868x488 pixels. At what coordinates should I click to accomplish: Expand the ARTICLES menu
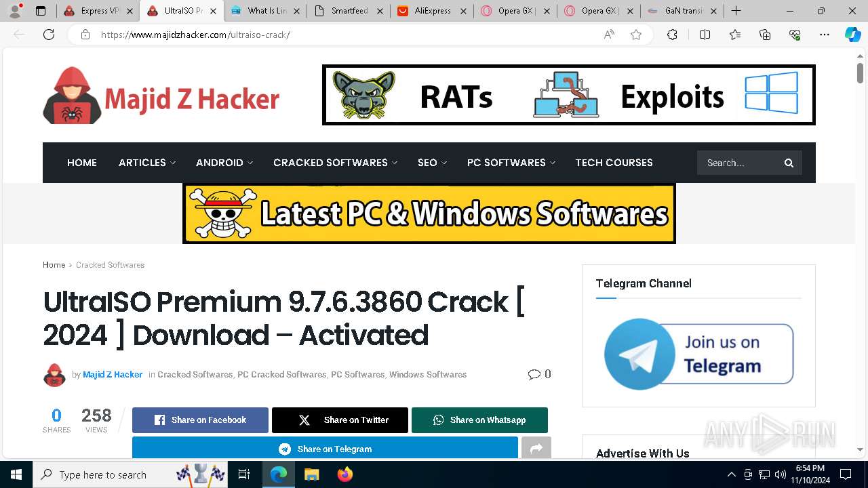coord(147,163)
